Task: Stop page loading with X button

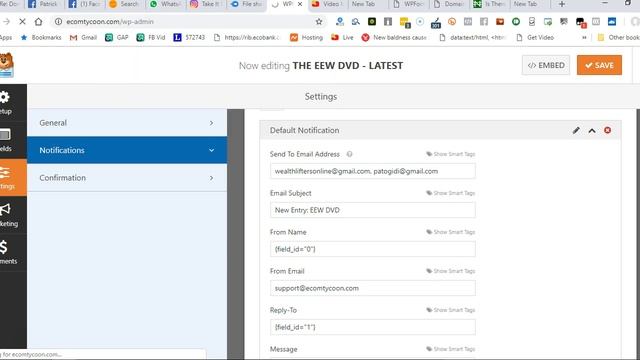Action: coord(22,22)
